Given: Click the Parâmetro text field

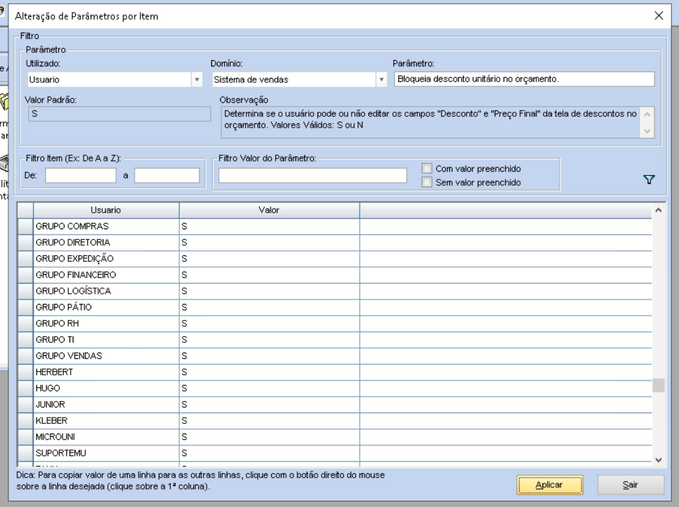Looking at the screenshot, I should coord(524,79).
